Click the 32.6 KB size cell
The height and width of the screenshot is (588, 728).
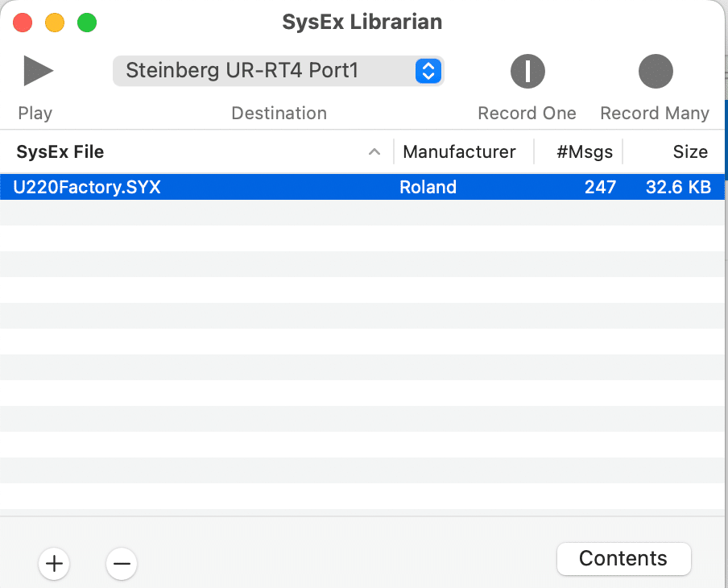678,188
